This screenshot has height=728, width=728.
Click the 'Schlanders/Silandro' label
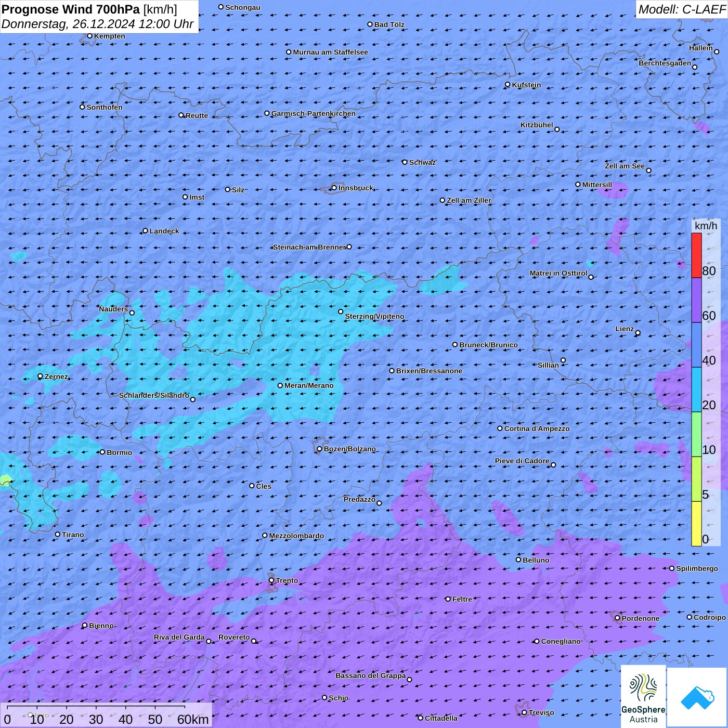pyautogui.click(x=154, y=395)
